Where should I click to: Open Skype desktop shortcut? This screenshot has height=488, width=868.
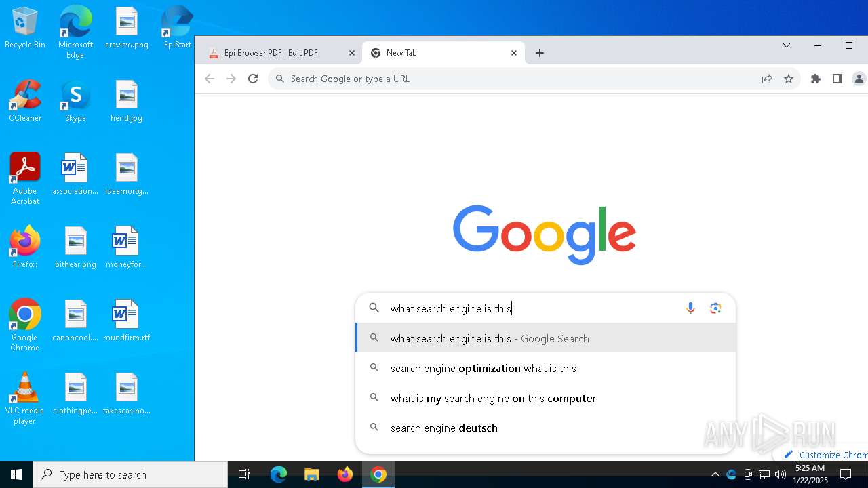pyautogui.click(x=75, y=101)
